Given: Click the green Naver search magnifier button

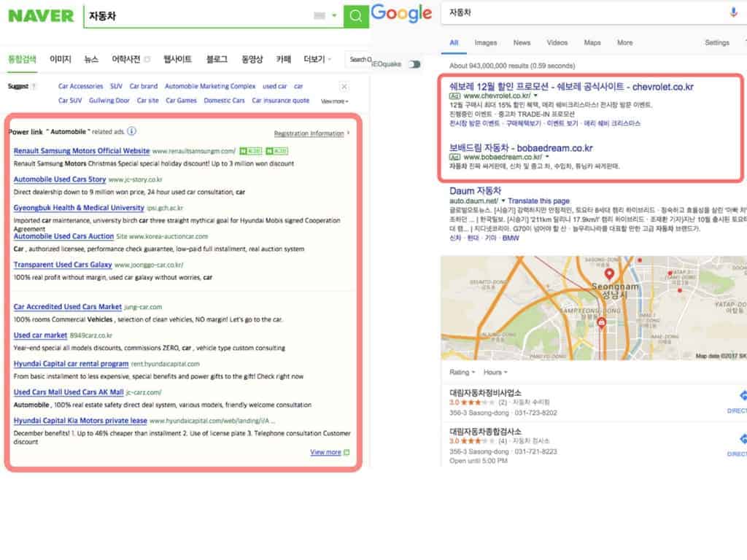Looking at the screenshot, I should click(355, 16).
